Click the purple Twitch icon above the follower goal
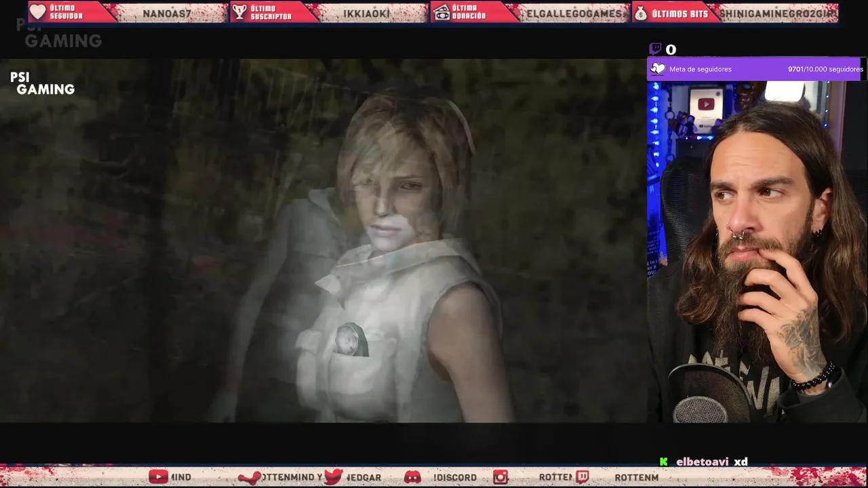This screenshot has height=488, width=868. pyautogui.click(x=655, y=49)
